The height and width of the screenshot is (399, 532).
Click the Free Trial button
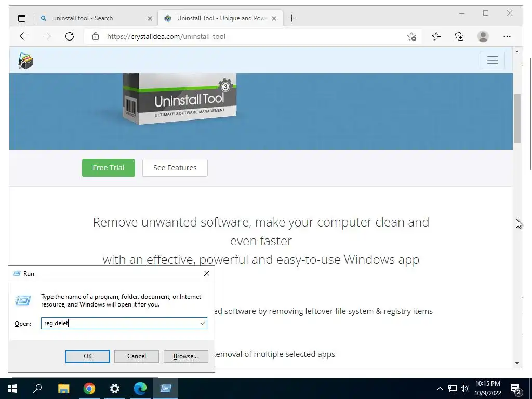coord(109,168)
